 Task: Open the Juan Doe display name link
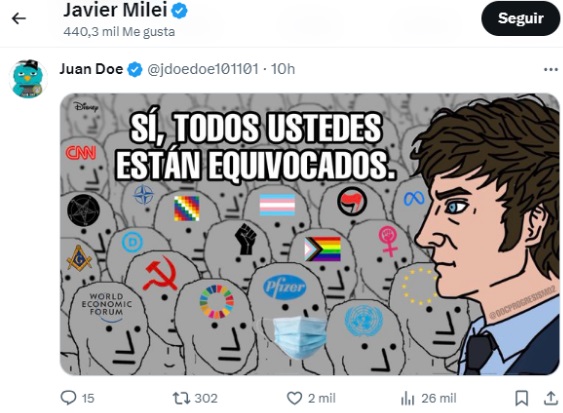[x=91, y=69]
